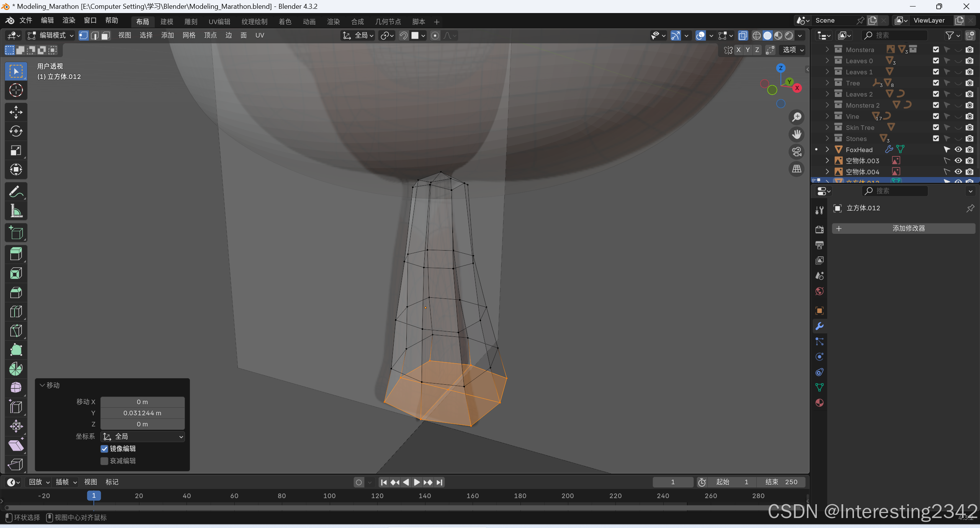Uncheck the Monstera collection visibility checkbox
The image size is (980, 528).
(936, 49)
